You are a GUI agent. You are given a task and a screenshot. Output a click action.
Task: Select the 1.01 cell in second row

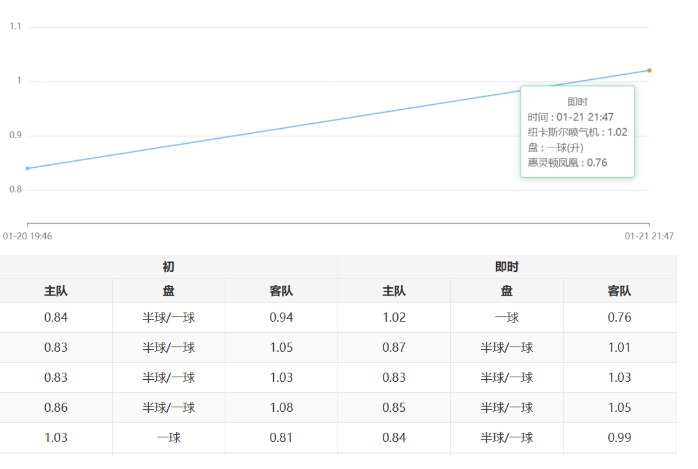pos(619,348)
